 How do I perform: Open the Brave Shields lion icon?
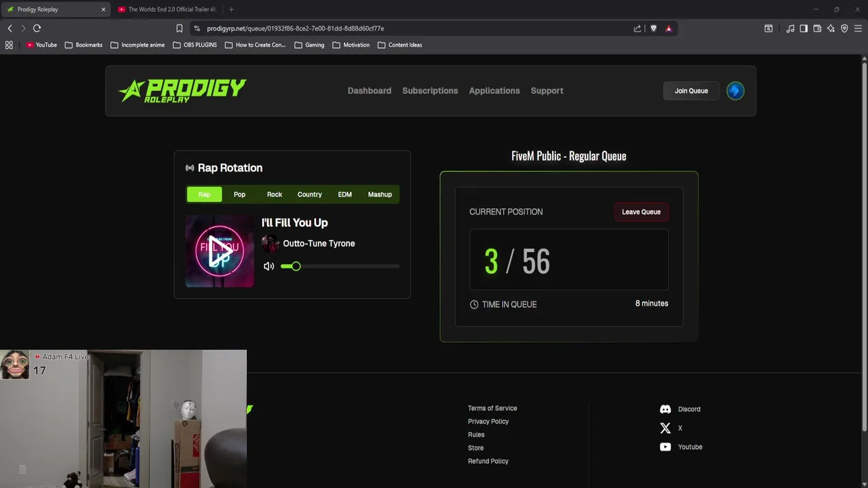[653, 28]
